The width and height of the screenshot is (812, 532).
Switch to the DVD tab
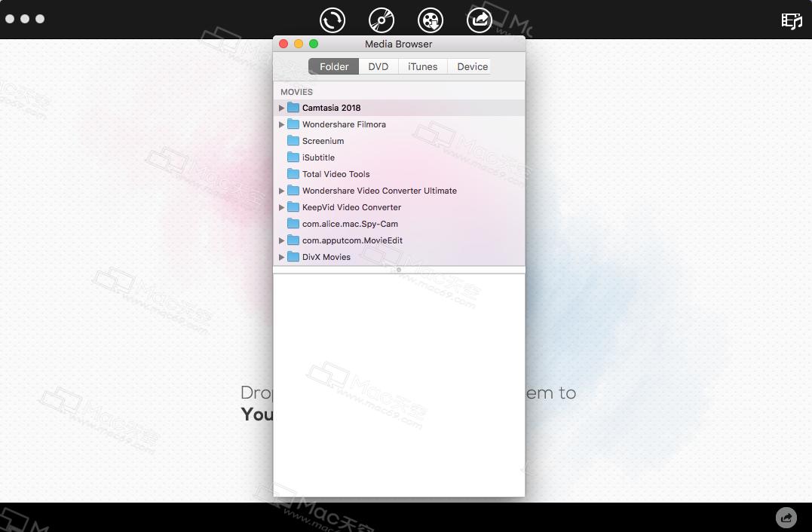378,66
